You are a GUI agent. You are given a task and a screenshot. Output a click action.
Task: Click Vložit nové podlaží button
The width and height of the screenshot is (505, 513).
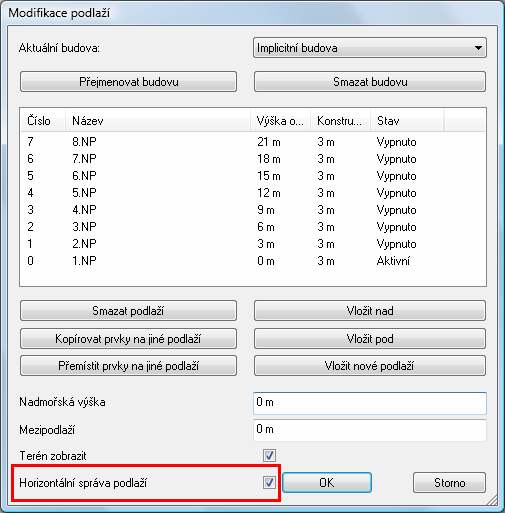coord(370,366)
